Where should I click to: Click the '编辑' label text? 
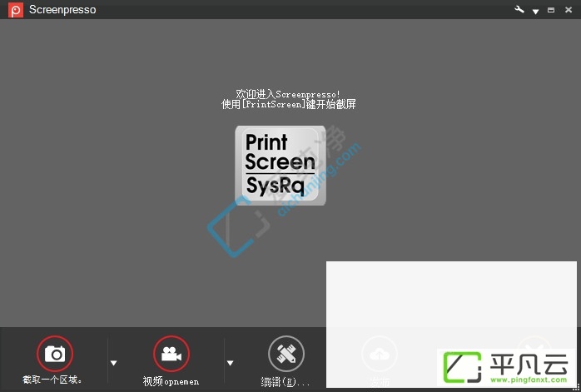[285, 382]
